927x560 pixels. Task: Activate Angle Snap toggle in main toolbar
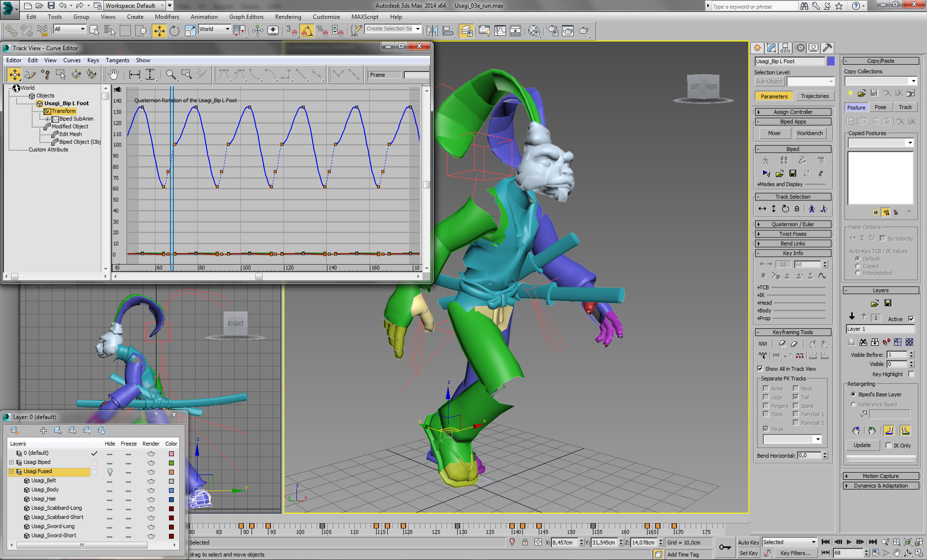307,31
